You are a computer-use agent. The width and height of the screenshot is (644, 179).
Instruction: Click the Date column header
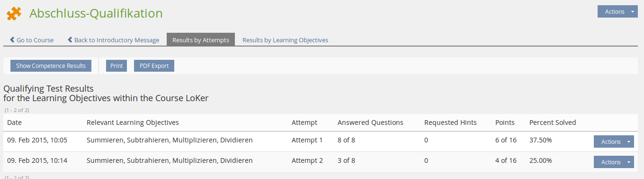point(15,122)
